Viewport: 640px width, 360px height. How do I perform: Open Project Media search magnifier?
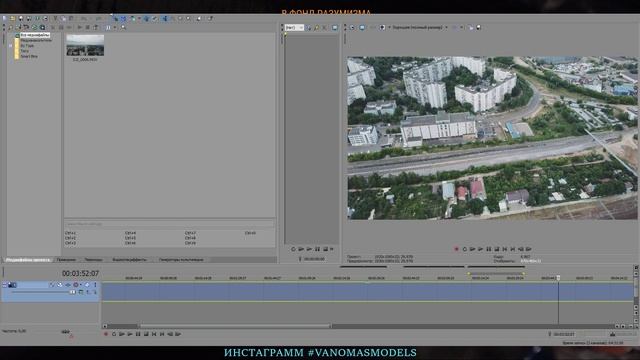click(123, 27)
